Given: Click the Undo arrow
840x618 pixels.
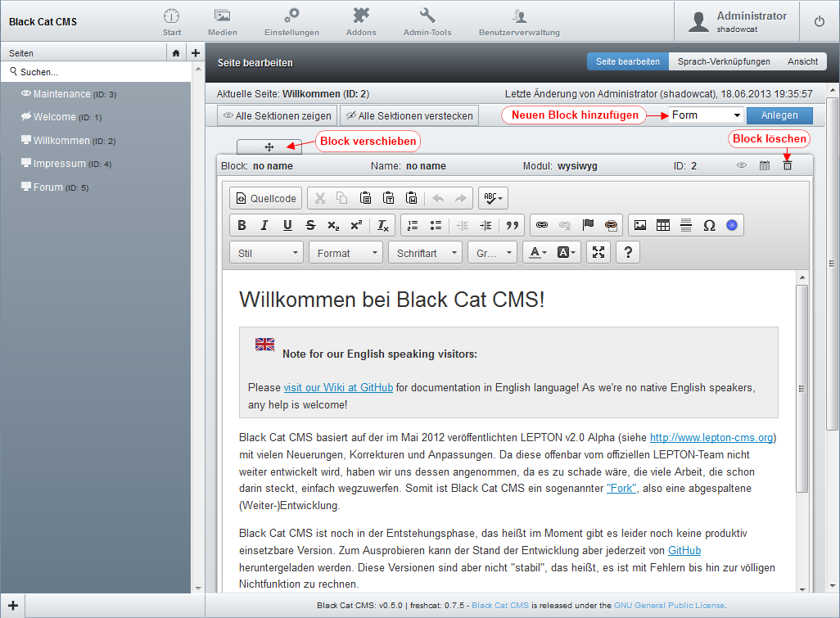Looking at the screenshot, I should (438, 198).
